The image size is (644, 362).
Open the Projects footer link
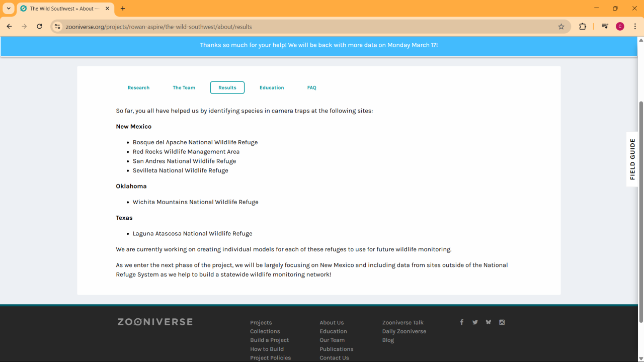tap(261, 323)
